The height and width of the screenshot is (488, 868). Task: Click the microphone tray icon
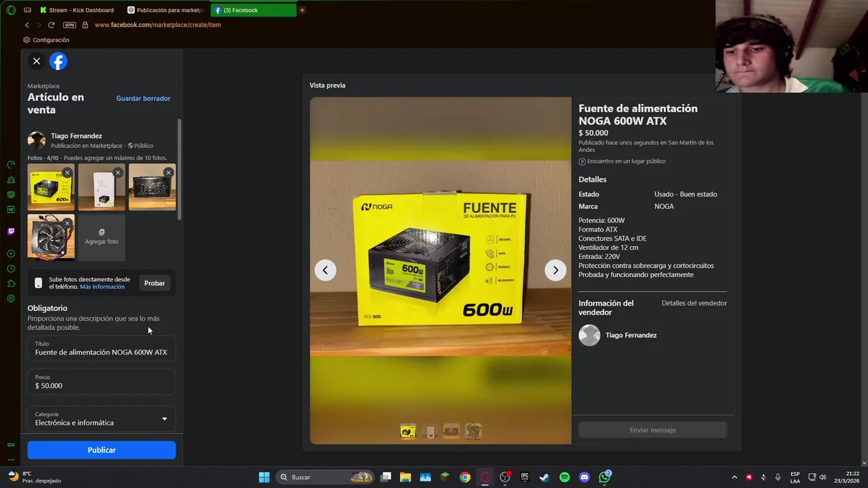pyautogui.click(x=778, y=477)
